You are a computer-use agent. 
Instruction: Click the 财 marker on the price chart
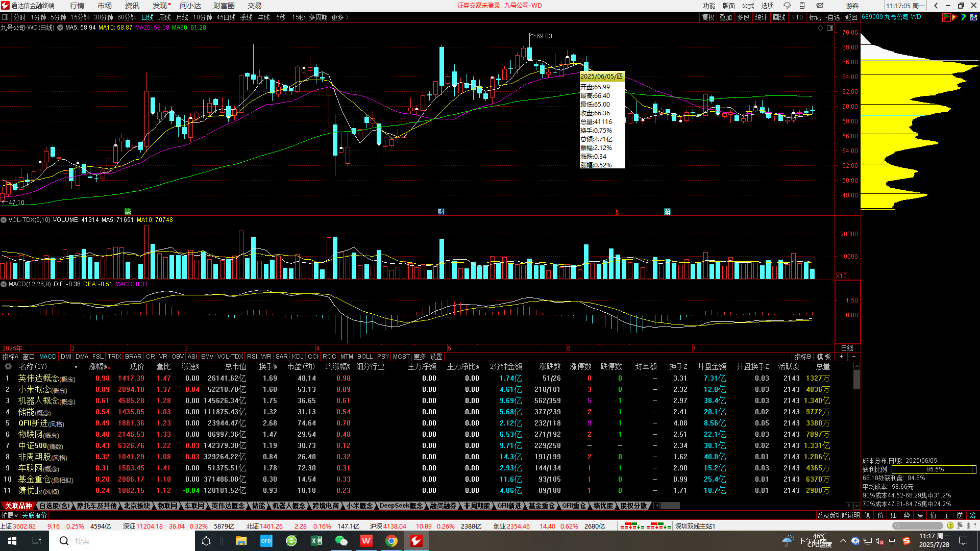coord(441,212)
